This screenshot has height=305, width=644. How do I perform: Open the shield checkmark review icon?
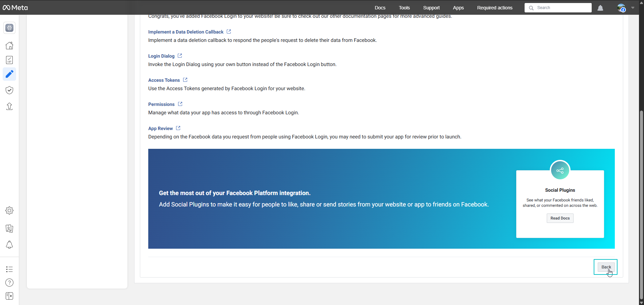click(x=9, y=90)
